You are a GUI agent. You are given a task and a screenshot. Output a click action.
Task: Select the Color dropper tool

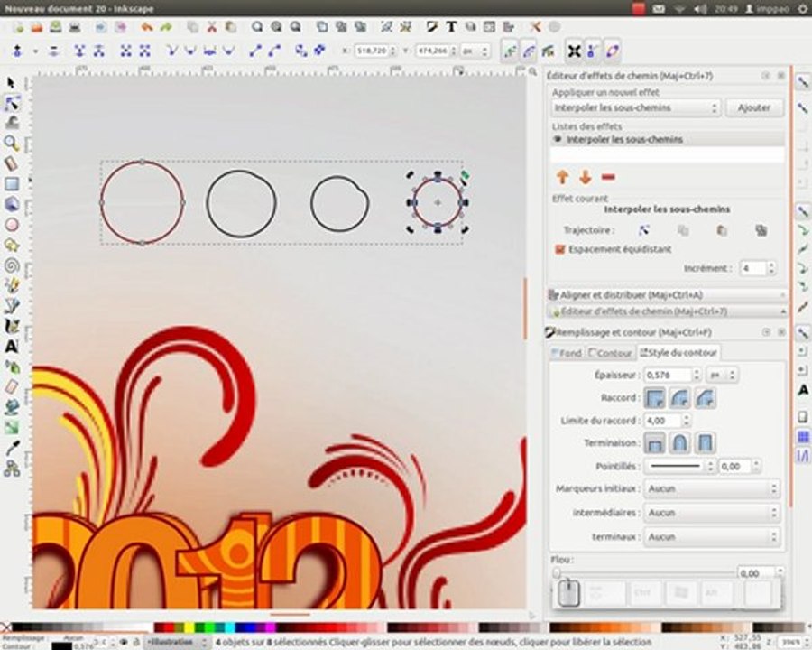click(x=12, y=449)
